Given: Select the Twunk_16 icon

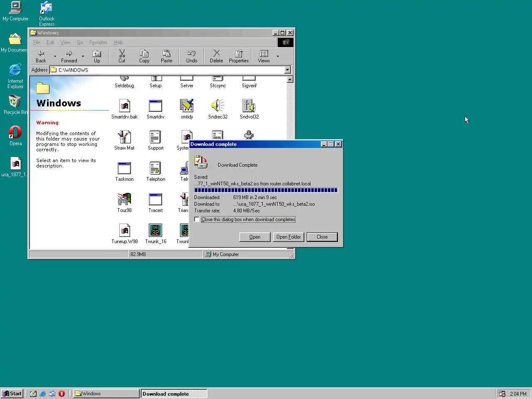Looking at the screenshot, I should tap(155, 234).
